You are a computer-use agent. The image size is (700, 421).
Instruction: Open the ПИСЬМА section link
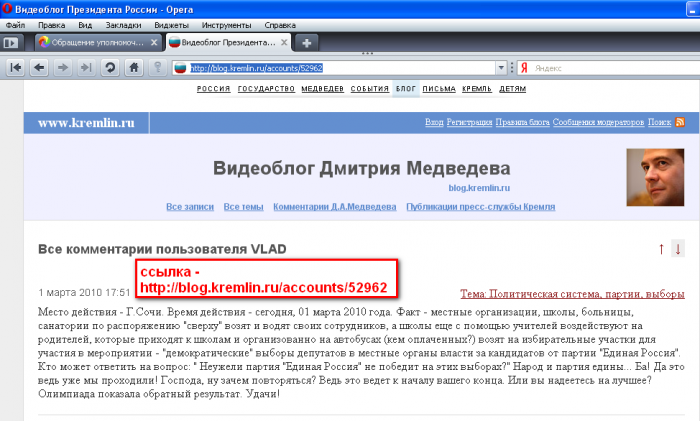pos(439,89)
